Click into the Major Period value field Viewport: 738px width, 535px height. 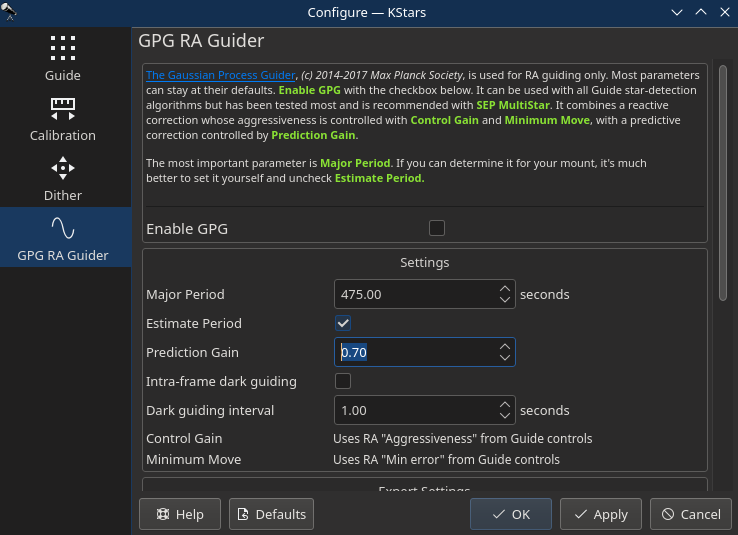click(x=416, y=295)
